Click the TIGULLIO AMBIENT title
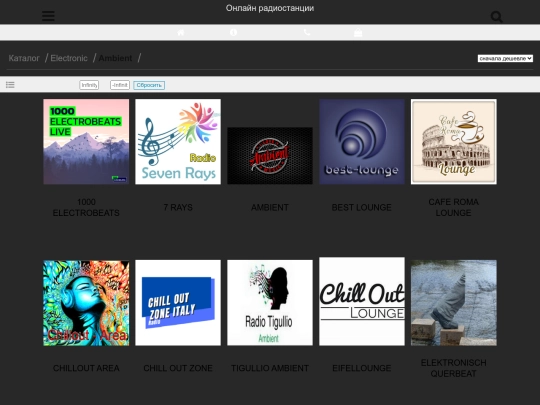This screenshot has height=405, width=540. coord(270,368)
